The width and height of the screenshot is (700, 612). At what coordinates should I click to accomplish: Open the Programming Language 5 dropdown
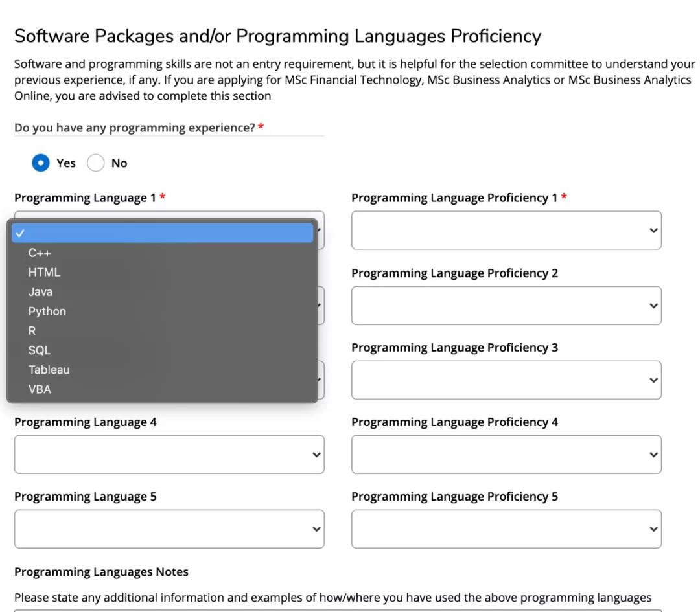[x=169, y=529]
